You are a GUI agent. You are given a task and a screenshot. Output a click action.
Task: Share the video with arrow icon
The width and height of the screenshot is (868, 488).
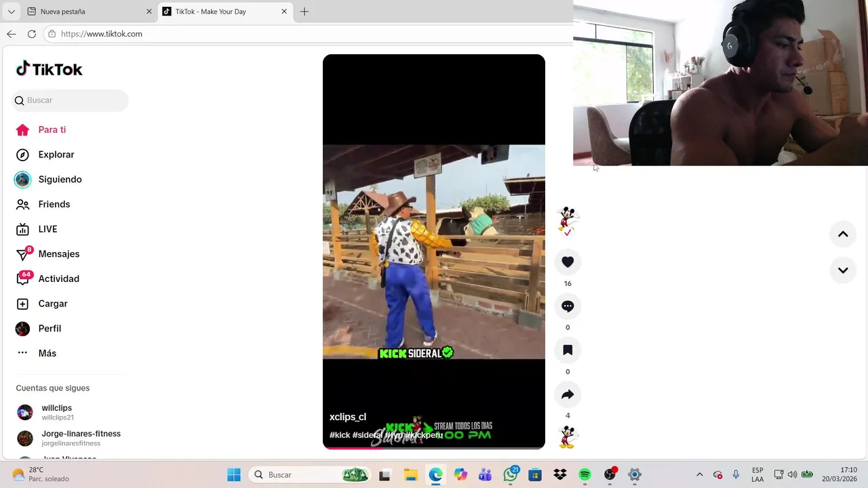[x=568, y=394]
